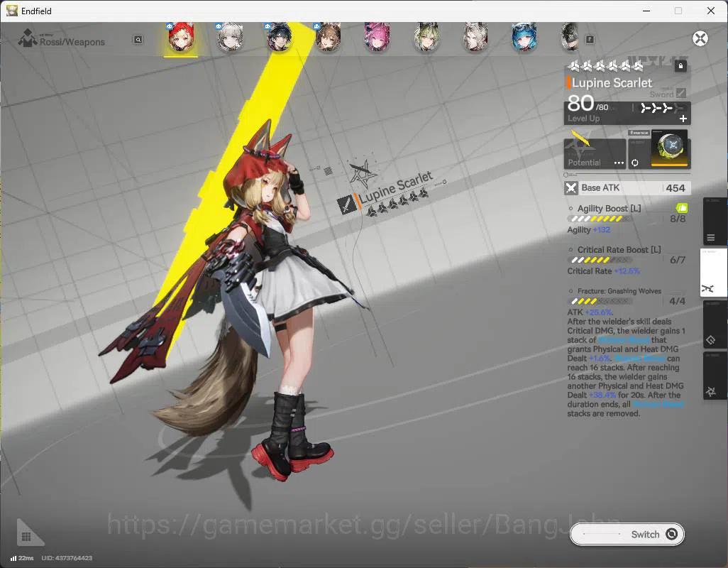Minimize the Endfield window
This screenshot has height=568, width=728.
click(x=646, y=11)
